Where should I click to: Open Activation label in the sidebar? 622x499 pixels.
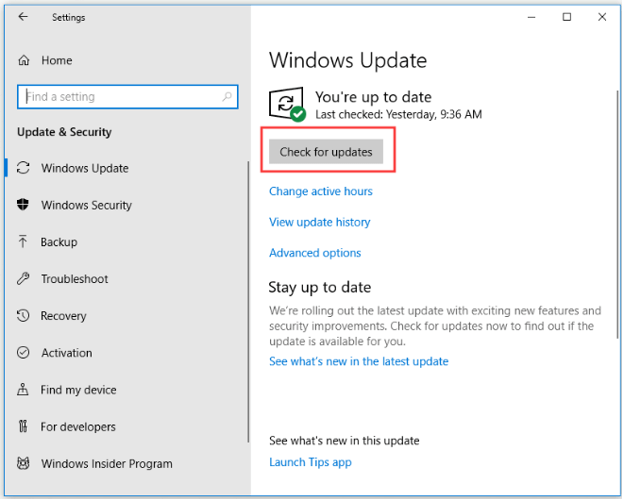click(x=67, y=353)
